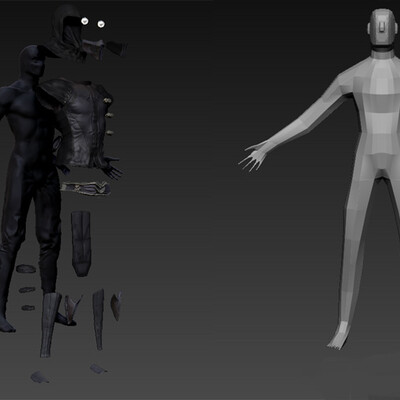Click the gray mannequin's foot
Viewport: 400px width, 400px height.
[337, 337]
